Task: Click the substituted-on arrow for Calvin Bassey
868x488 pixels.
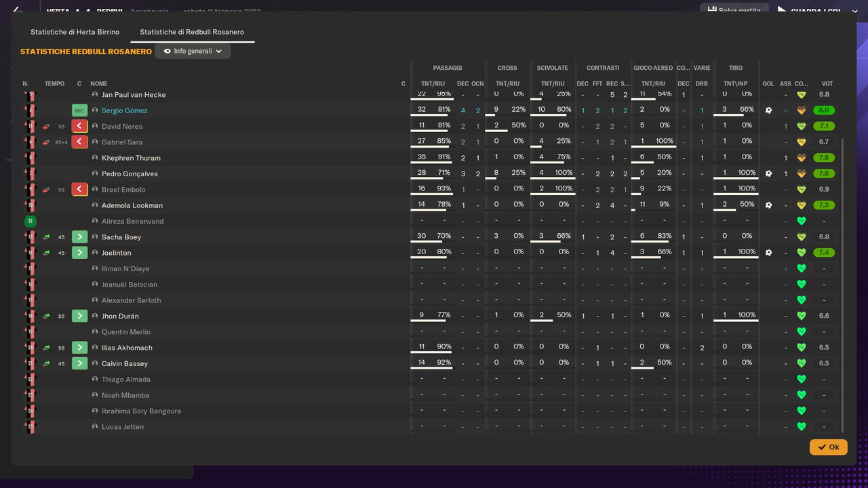Action: click(x=79, y=363)
